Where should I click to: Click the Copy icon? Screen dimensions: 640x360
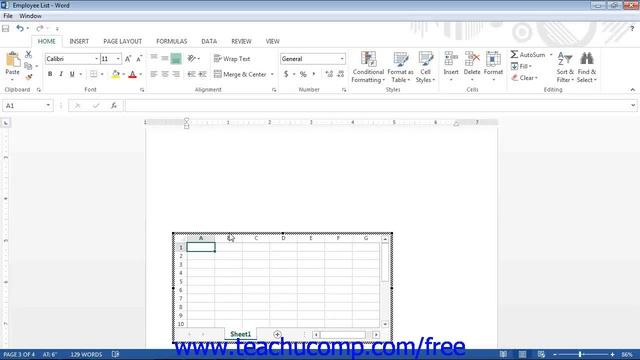pos(28,66)
